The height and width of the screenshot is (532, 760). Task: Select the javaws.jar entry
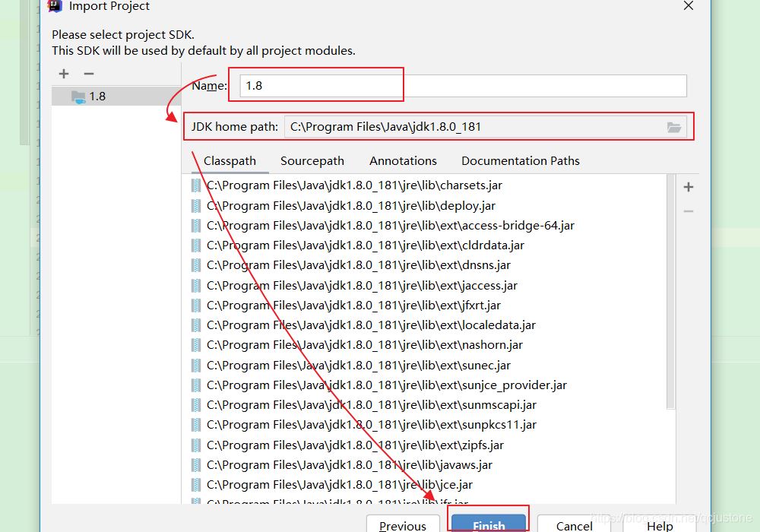point(349,465)
